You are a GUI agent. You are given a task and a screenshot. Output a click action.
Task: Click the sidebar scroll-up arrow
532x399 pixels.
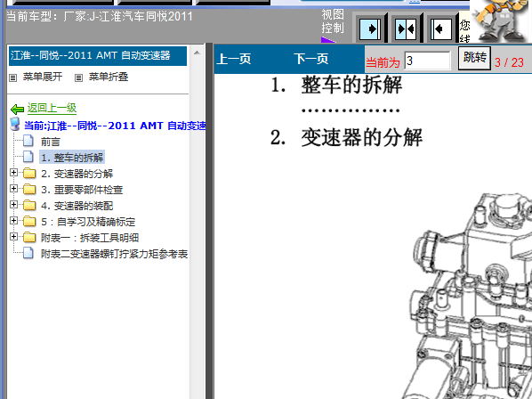[197, 53]
